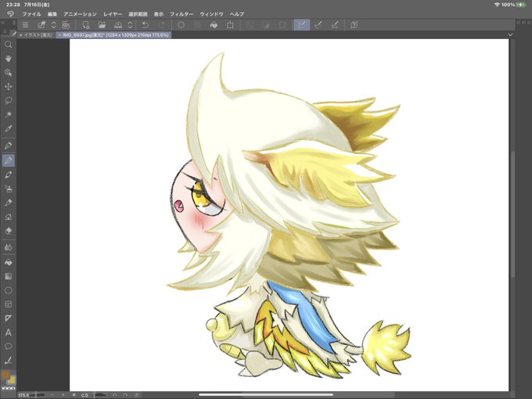Open Clip Studio Paint support help icon
This screenshot has height=399, width=532.
click(354, 25)
